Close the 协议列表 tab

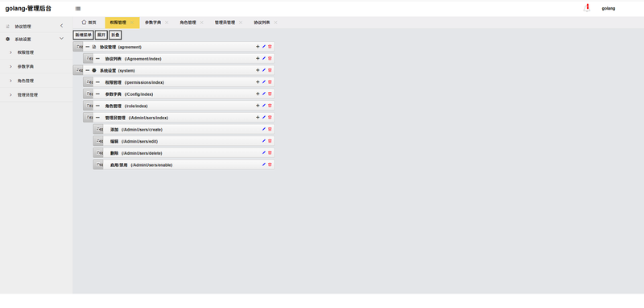tap(275, 23)
